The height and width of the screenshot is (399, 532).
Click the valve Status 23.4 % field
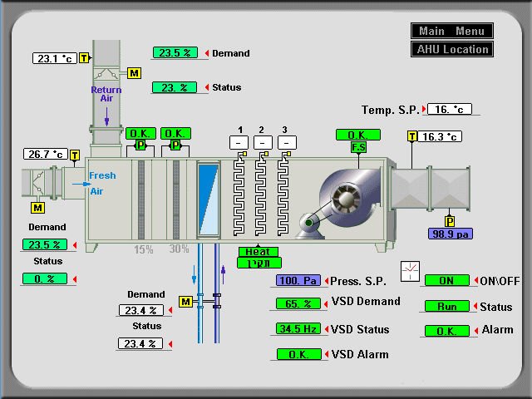click(x=140, y=343)
